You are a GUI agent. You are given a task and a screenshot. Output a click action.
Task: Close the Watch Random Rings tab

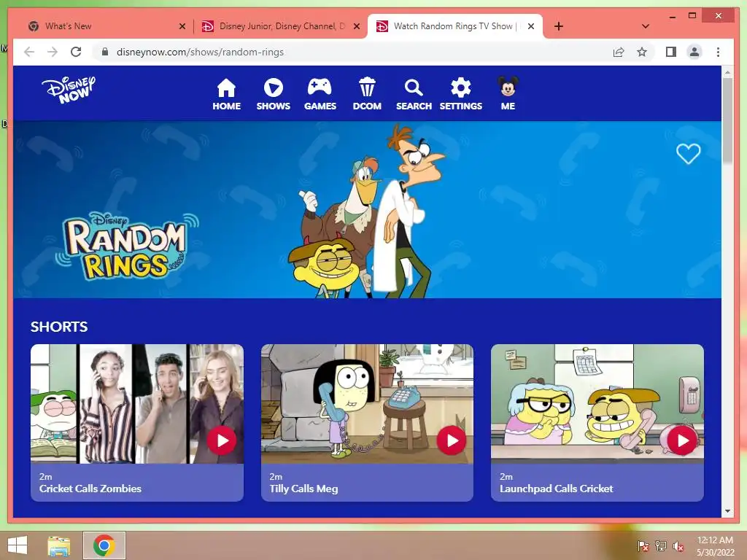pos(531,27)
